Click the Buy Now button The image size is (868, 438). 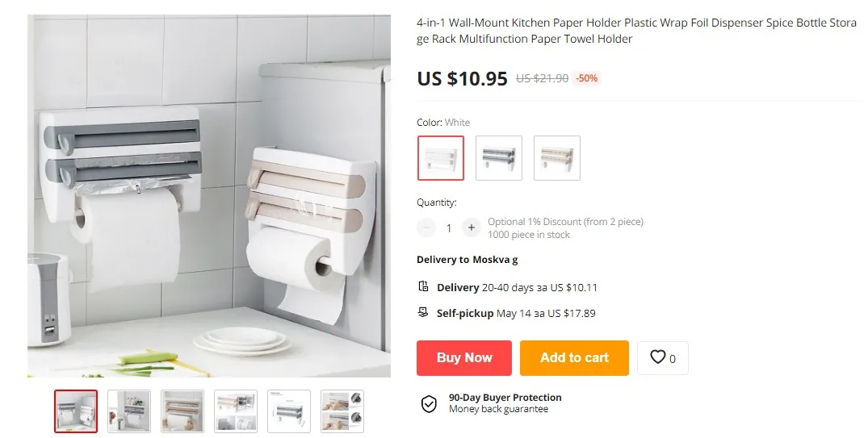point(464,358)
